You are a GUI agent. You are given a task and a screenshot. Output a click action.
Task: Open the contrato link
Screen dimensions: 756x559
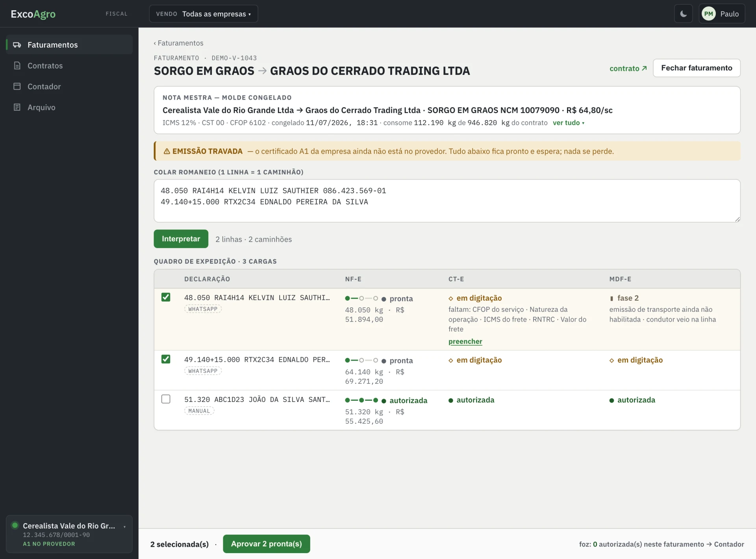tap(628, 68)
